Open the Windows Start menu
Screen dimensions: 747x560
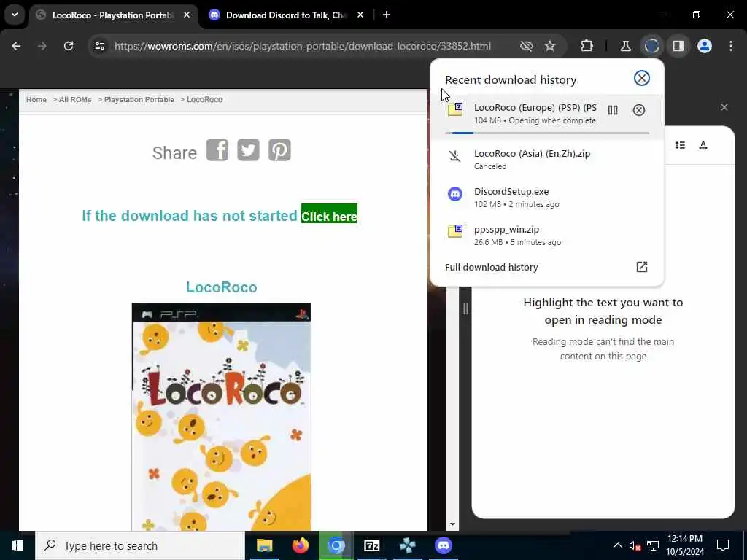tap(18, 545)
